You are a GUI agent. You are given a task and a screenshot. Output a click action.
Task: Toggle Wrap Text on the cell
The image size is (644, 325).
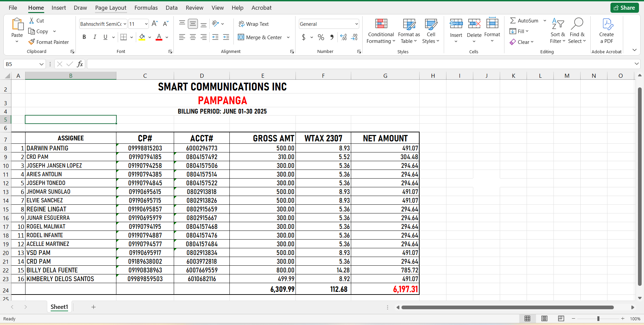[x=254, y=24]
